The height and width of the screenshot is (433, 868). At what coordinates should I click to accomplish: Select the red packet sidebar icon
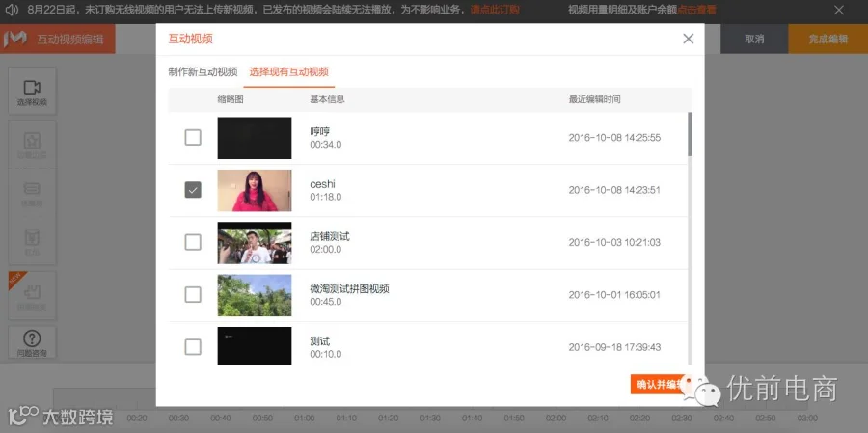pos(32,237)
